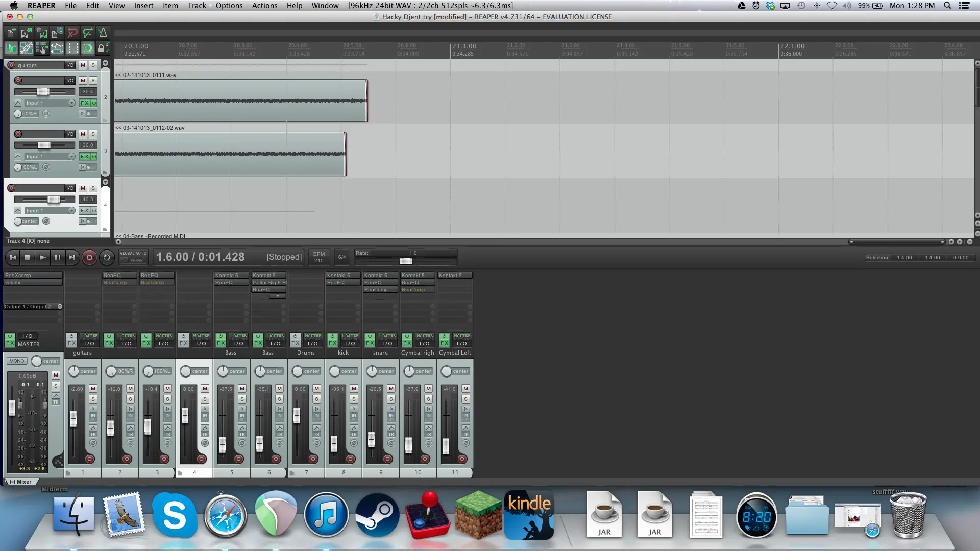
Task: Open the Options menu
Action: click(229, 6)
